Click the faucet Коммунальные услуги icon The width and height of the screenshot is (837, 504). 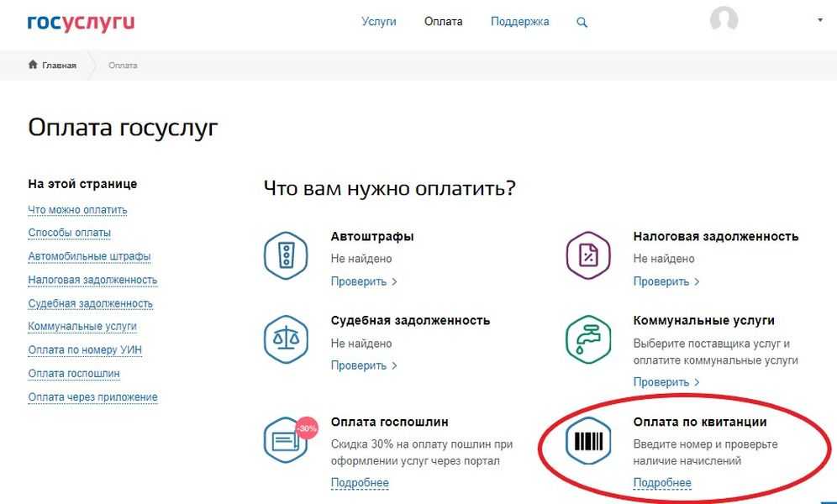pos(587,338)
